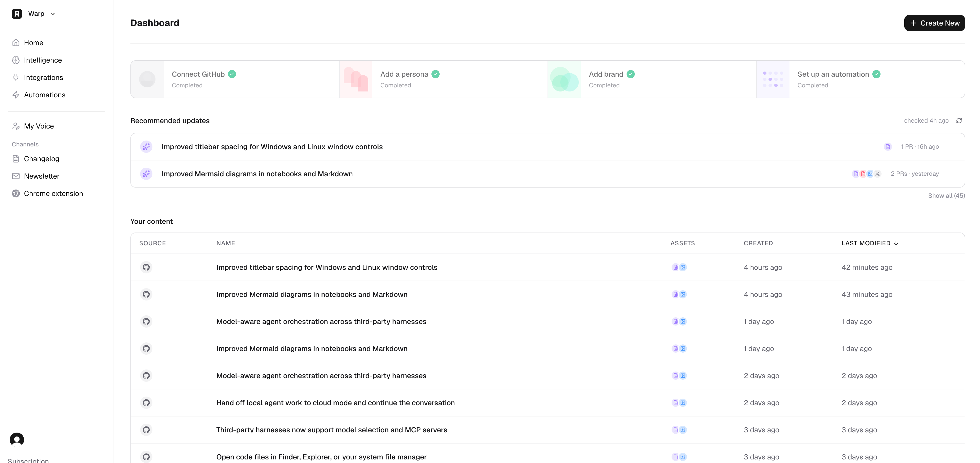Open titlebar spacing row in Your content
Viewport: 980px width, 463px height.
coord(548,268)
